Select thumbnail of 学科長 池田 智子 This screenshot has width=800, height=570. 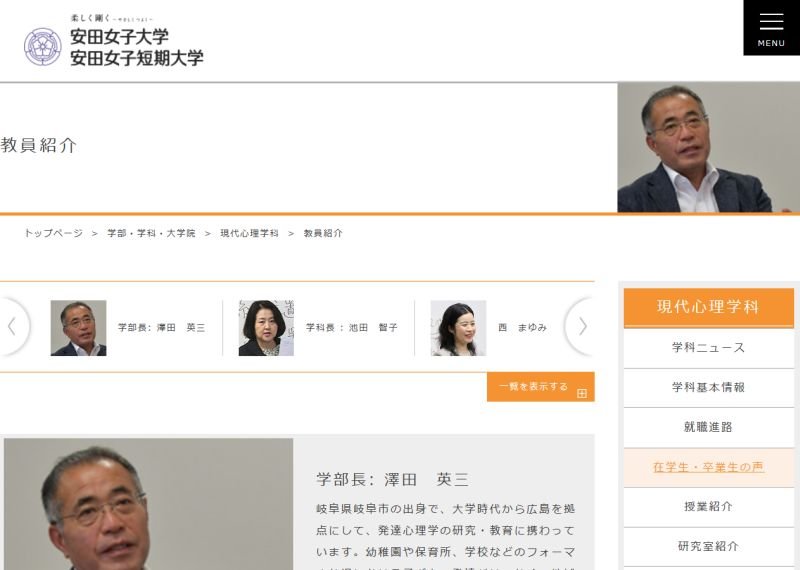pyautogui.click(x=266, y=328)
